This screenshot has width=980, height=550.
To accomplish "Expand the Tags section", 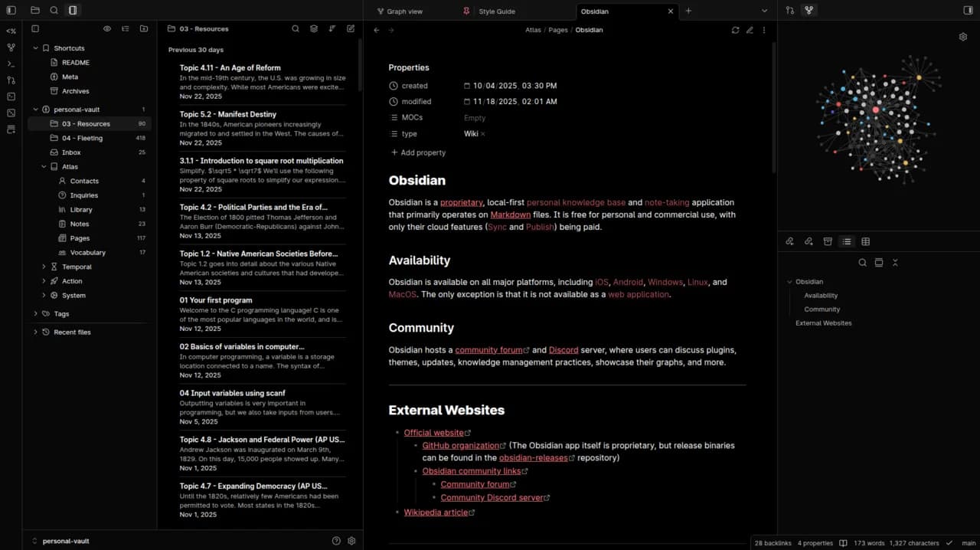I will click(35, 313).
